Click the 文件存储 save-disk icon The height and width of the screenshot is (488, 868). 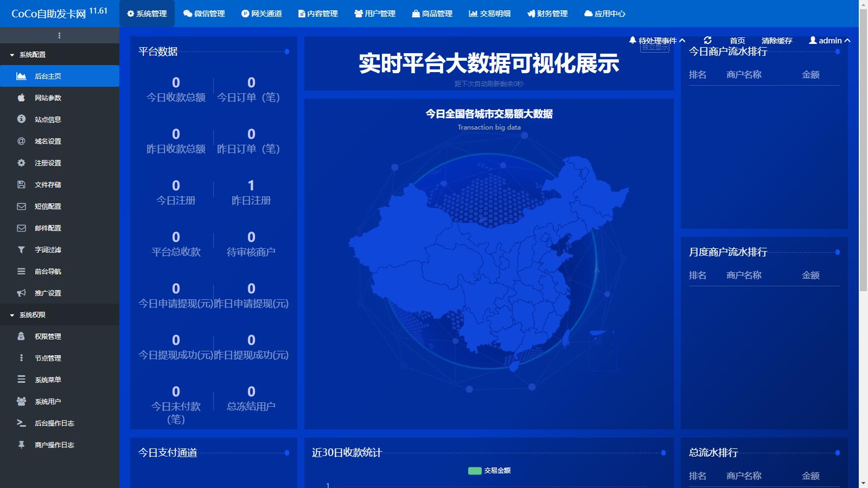pos(21,184)
